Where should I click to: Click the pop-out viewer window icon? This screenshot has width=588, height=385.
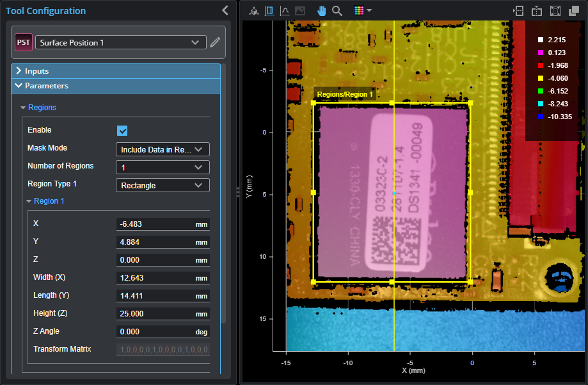tap(574, 11)
